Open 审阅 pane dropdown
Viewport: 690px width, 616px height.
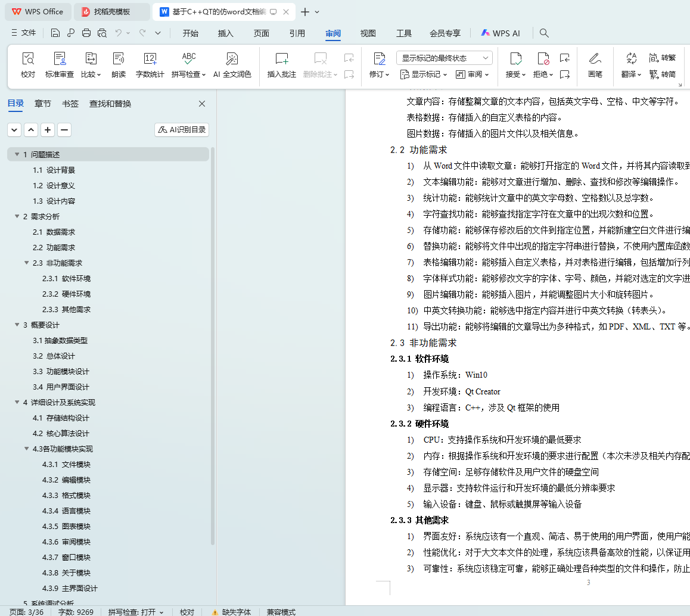pos(472,74)
